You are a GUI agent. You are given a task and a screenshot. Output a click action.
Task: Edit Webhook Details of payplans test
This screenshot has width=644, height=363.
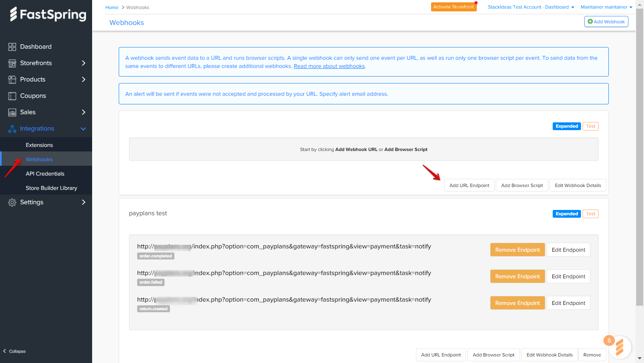click(549, 355)
